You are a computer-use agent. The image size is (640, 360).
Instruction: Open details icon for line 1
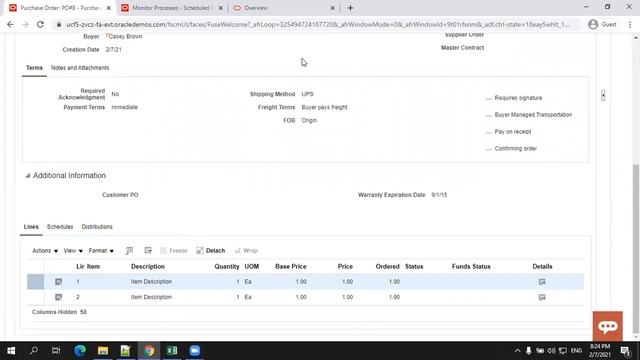pyautogui.click(x=542, y=282)
